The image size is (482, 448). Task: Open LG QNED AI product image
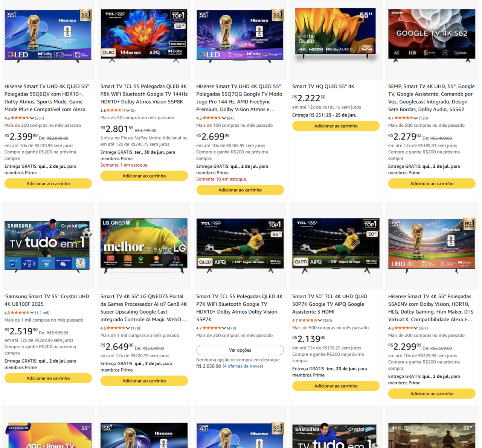pos(144,246)
